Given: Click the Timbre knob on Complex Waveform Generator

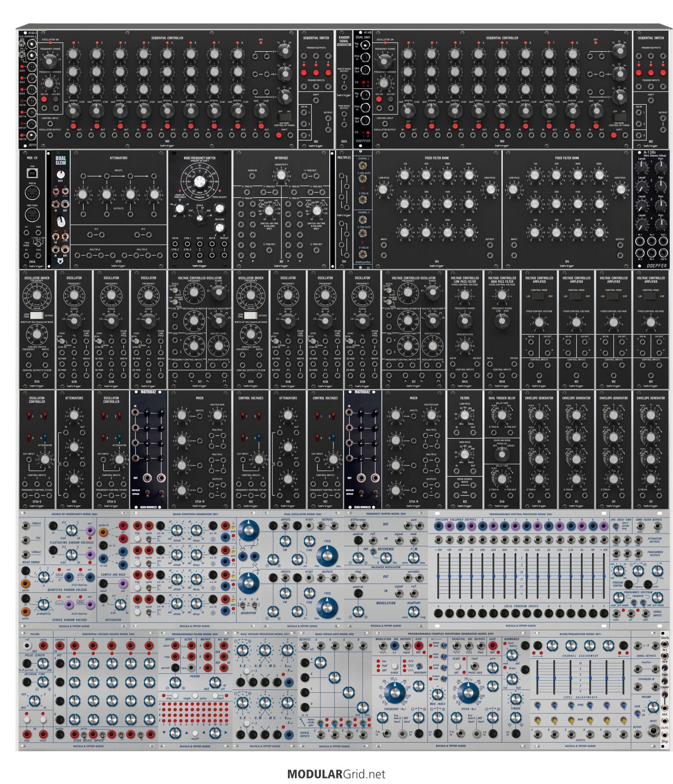Looking at the screenshot, I should coord(515,698).
